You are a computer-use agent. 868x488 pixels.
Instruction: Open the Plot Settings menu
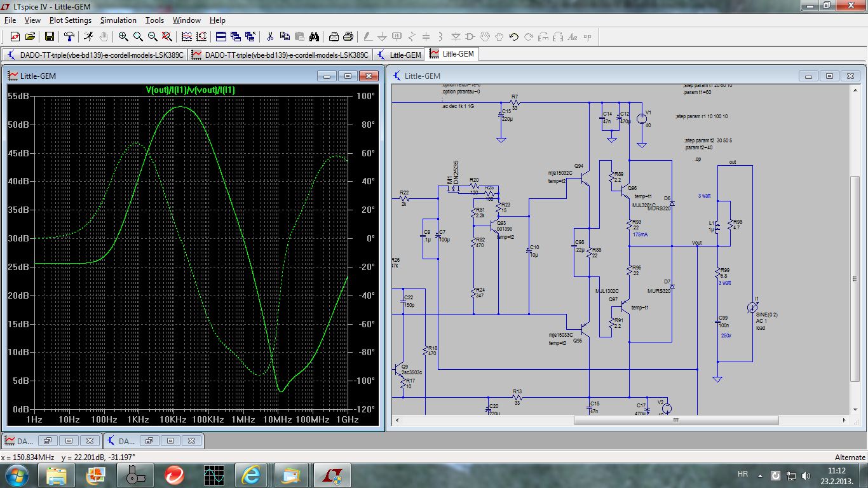71,20
